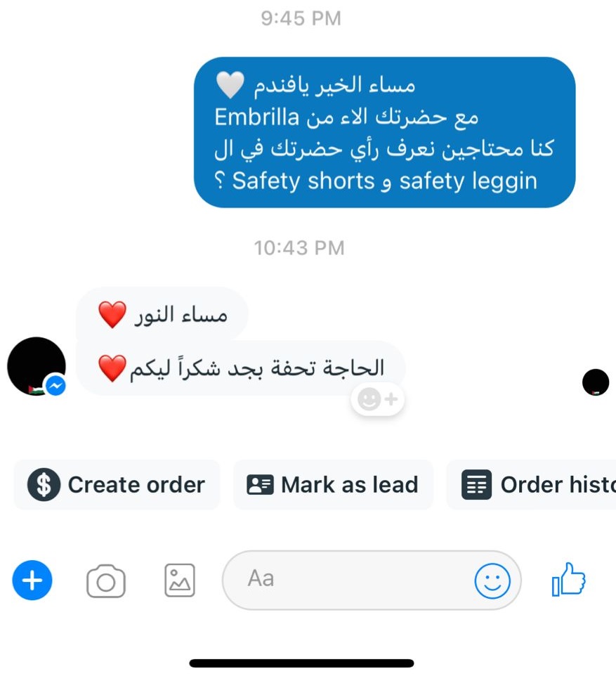Open the Order history button

(531, 485)
